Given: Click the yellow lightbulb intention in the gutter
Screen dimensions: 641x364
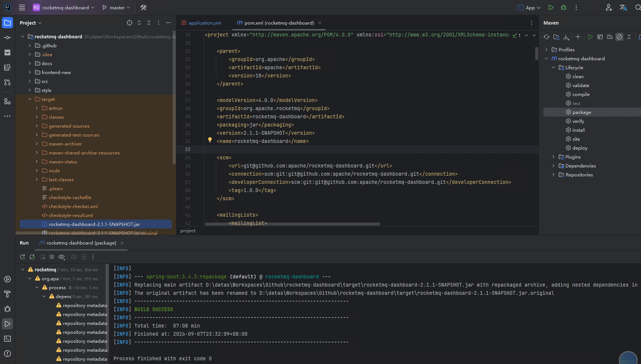Looking at the screenshot, I should click(210, 140).
